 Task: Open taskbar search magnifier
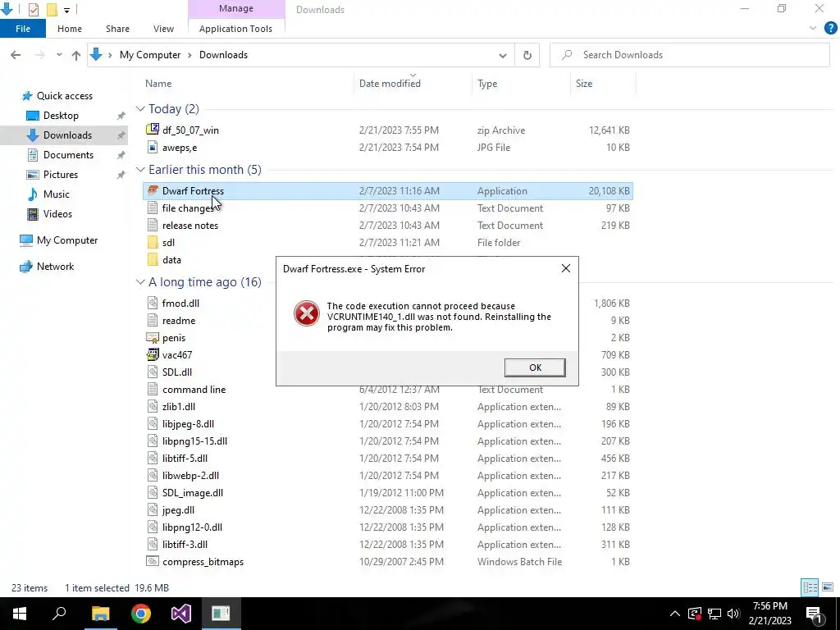tap(59, 614)
